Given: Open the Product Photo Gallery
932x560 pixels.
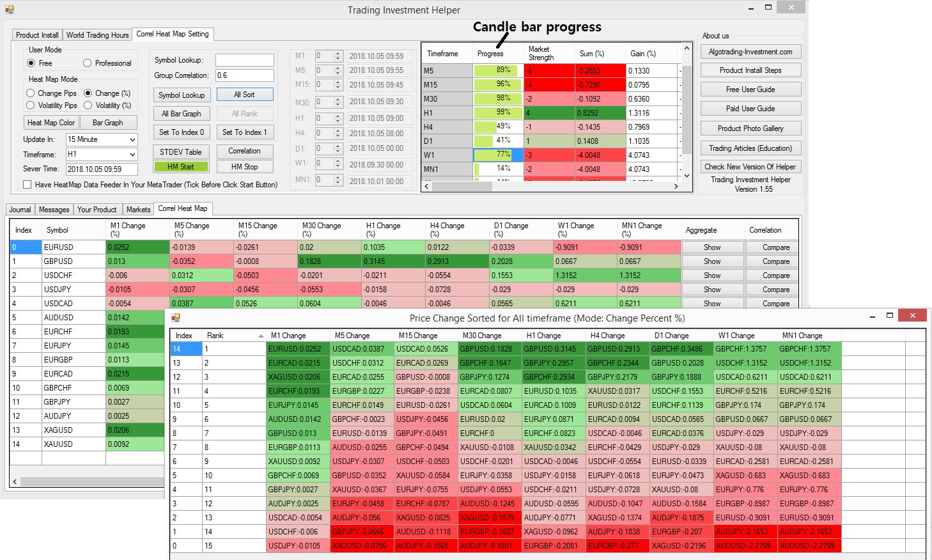Looking at the screenshot, I should 750,128.
